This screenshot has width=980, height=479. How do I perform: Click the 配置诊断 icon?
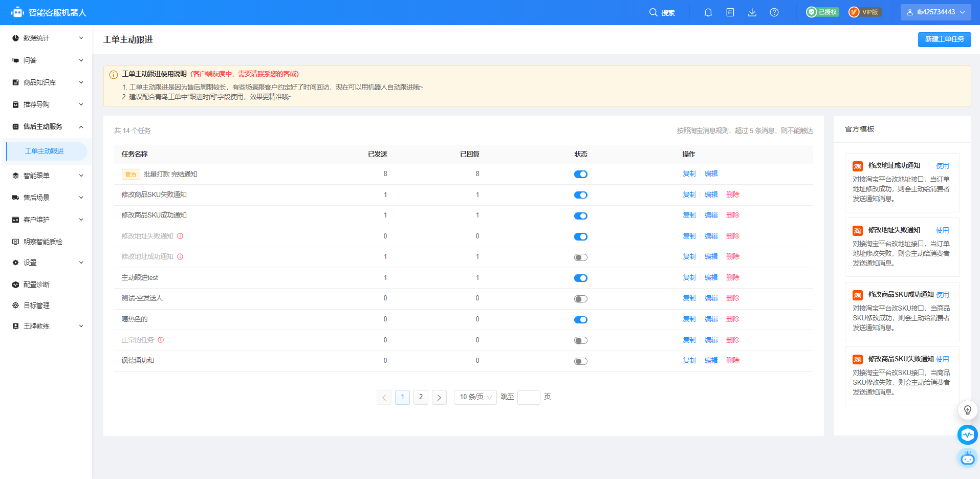(x=15, y=285)
